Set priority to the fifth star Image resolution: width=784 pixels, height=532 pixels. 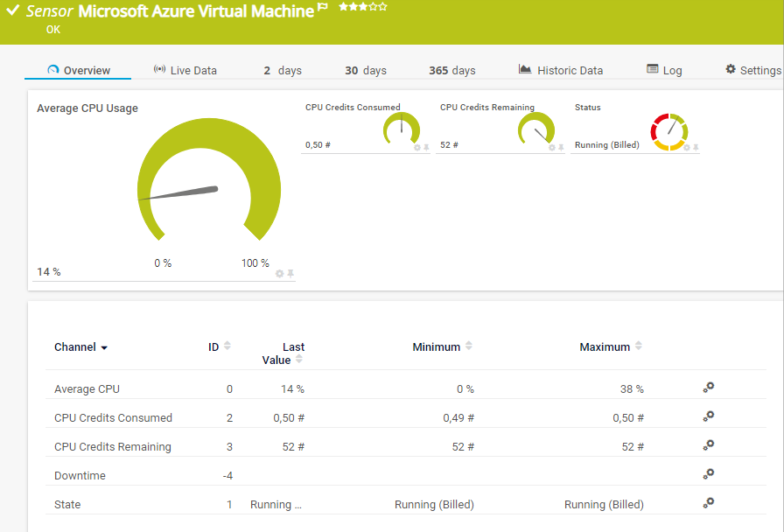pyautogui.click(x=382, y=7)
